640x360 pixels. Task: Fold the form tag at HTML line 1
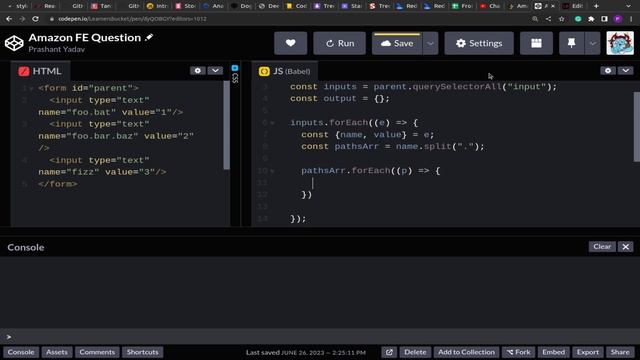(x=31, y=88)
